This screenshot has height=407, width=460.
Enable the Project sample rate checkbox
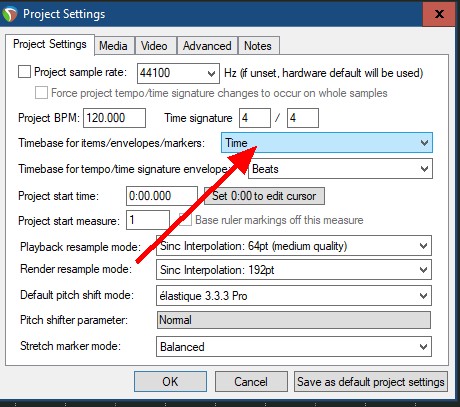[x=24, y=72]
